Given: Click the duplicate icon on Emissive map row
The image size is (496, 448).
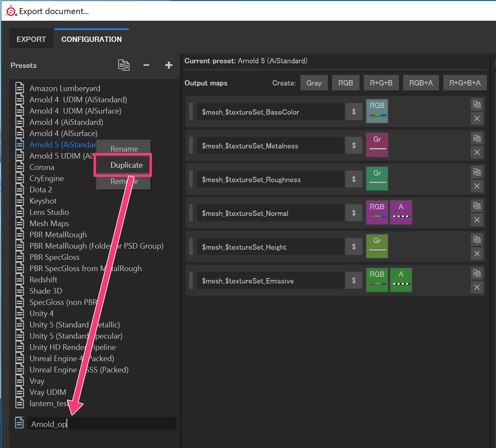Looking at the screenshot, I should 477,273.
